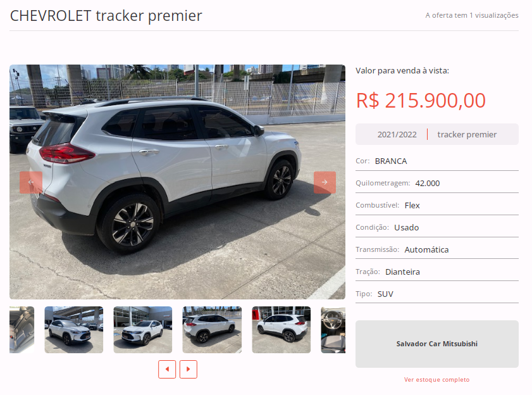Go to previous thumbnails with left triangle button
The image size is (532, 395).
(167, 369)
